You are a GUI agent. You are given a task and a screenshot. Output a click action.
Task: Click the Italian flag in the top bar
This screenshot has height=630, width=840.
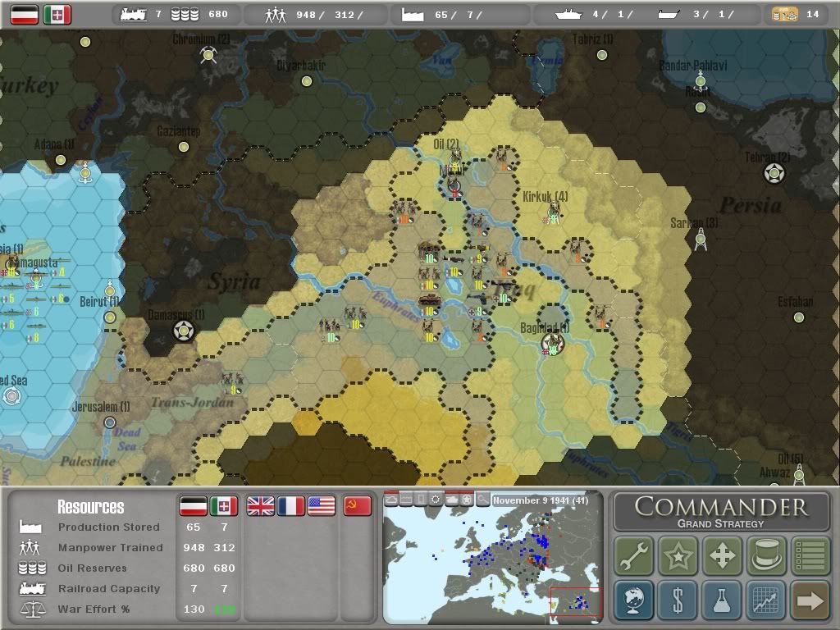pyautogui.click(x=57, y=15)
